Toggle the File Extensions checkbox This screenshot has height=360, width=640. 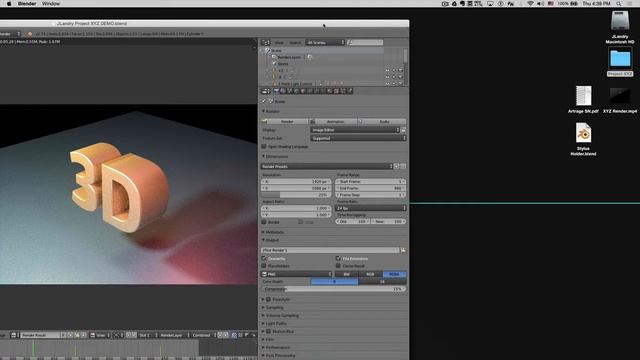pos(338,258)
